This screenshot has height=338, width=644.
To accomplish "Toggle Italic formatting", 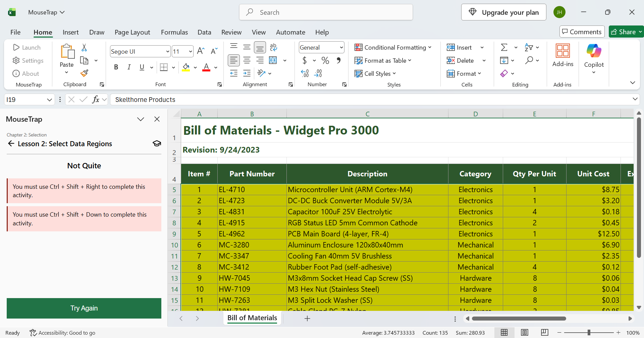I will 129,67.
